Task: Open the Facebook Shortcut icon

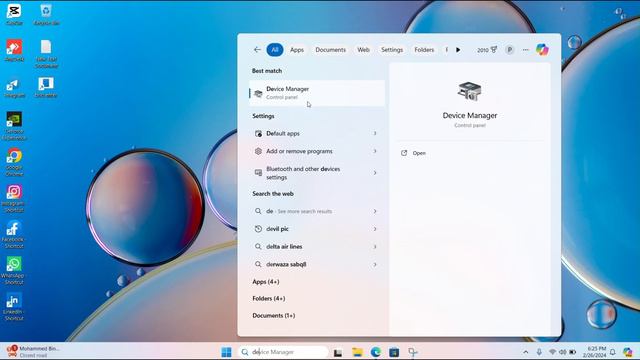Action: click(x=13, y=235)
